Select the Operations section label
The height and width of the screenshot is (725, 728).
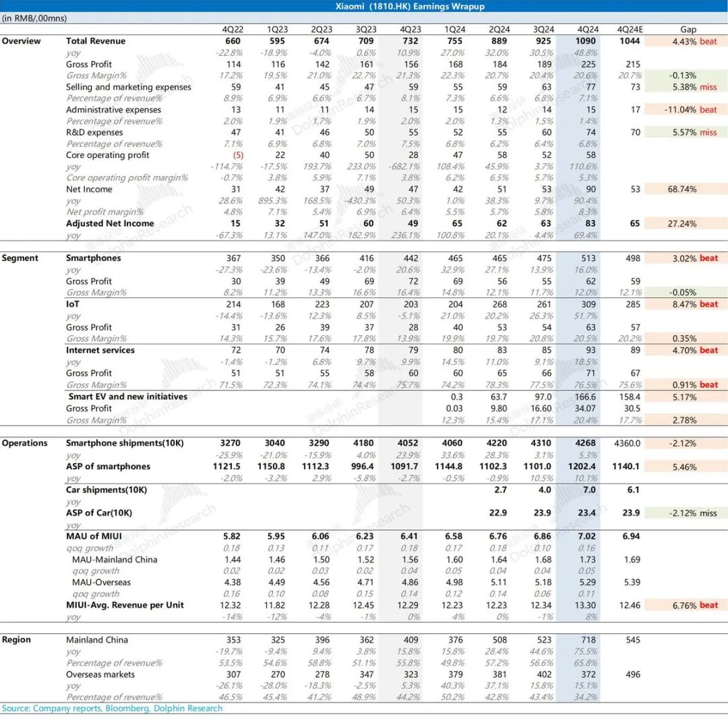coord(24,443)
